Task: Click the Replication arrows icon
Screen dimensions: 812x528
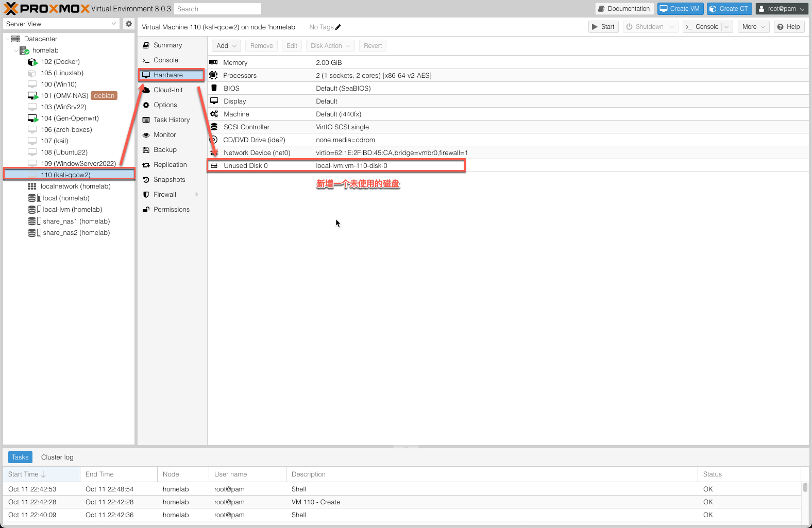Action: click(146, 165)
